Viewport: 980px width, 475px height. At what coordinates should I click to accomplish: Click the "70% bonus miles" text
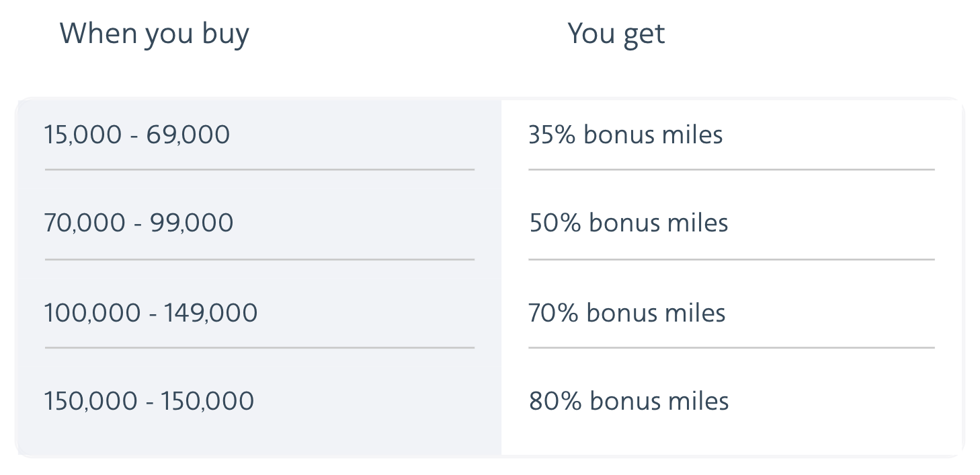click(627, 313)
